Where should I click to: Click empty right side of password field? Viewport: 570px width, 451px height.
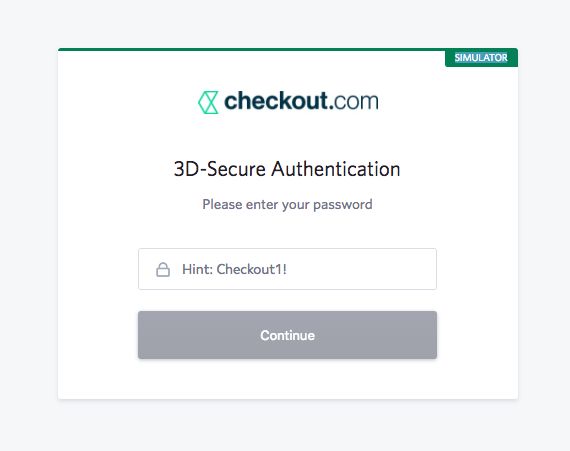pyautogui.click(x=364, y=269)
